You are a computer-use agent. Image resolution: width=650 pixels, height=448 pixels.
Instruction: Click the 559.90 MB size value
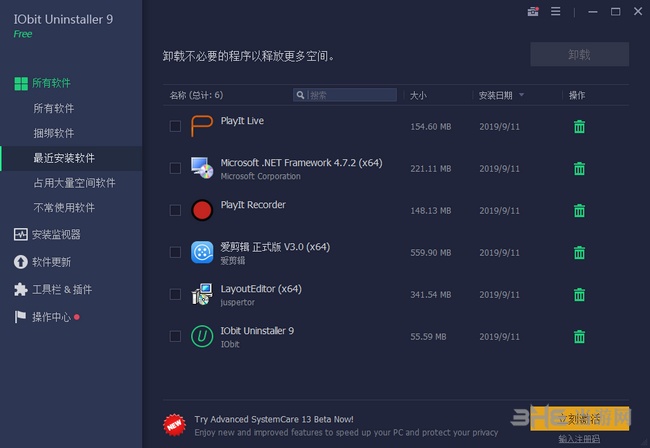pos(431,253)
